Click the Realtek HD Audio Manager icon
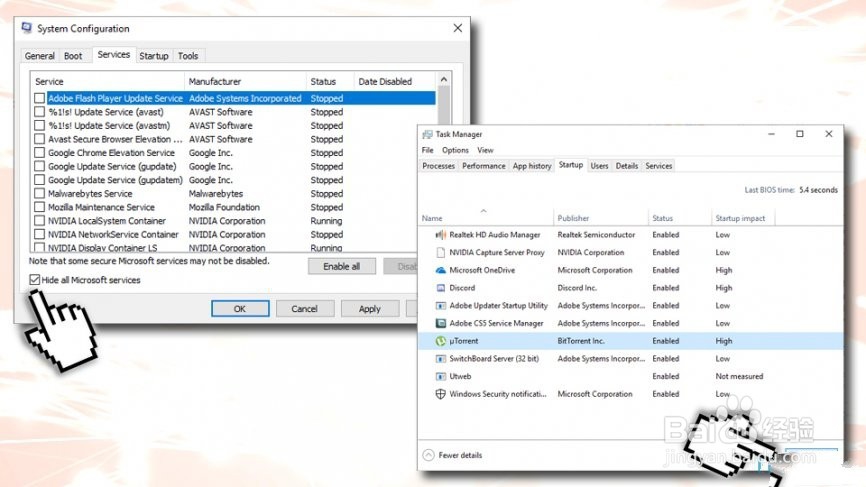866x487 pixels. point(440,235)
